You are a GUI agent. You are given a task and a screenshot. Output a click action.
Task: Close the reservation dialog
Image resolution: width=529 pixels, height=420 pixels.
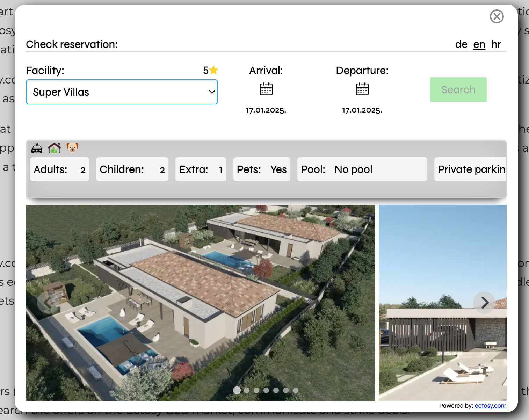pos(497,16)
